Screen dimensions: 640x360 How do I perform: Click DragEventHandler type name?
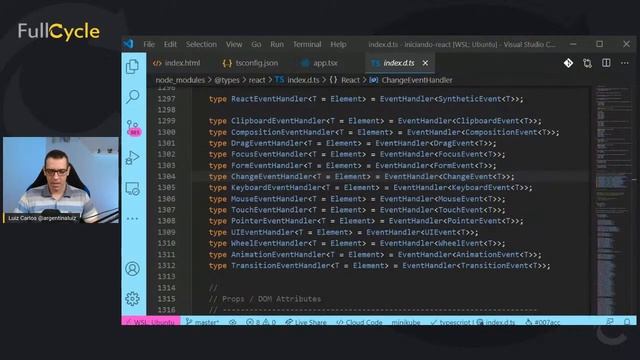(x=267, y=143)
